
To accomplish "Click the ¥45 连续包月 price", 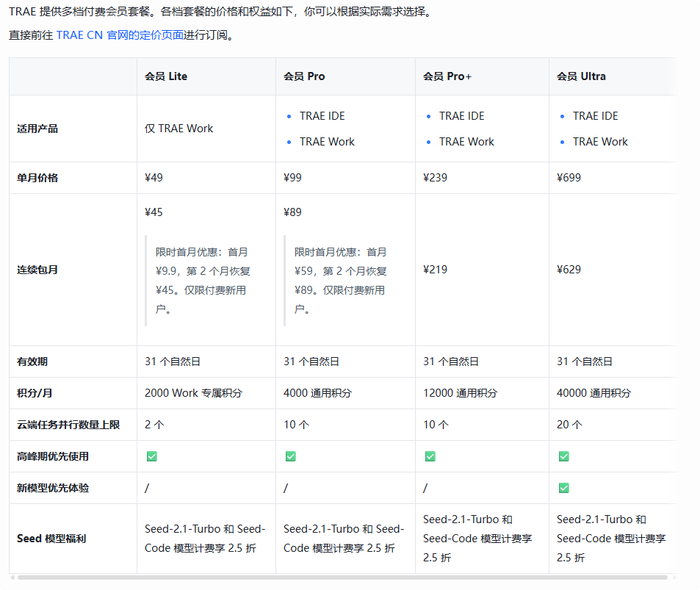I will click(154, 212).
